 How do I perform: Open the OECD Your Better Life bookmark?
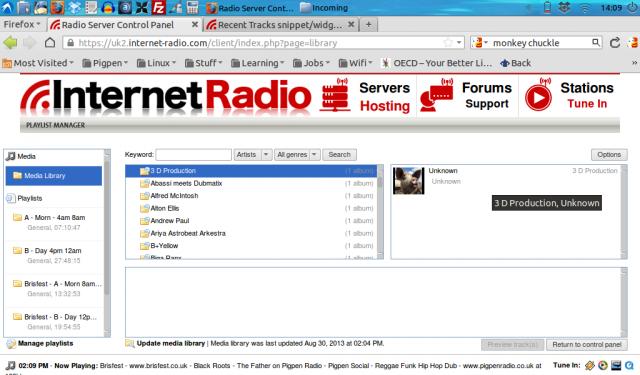[x=437, y=63]
